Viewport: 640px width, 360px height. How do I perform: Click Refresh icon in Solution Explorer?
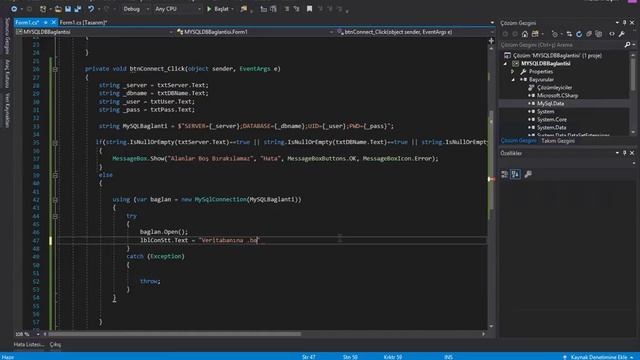[579, 34]
